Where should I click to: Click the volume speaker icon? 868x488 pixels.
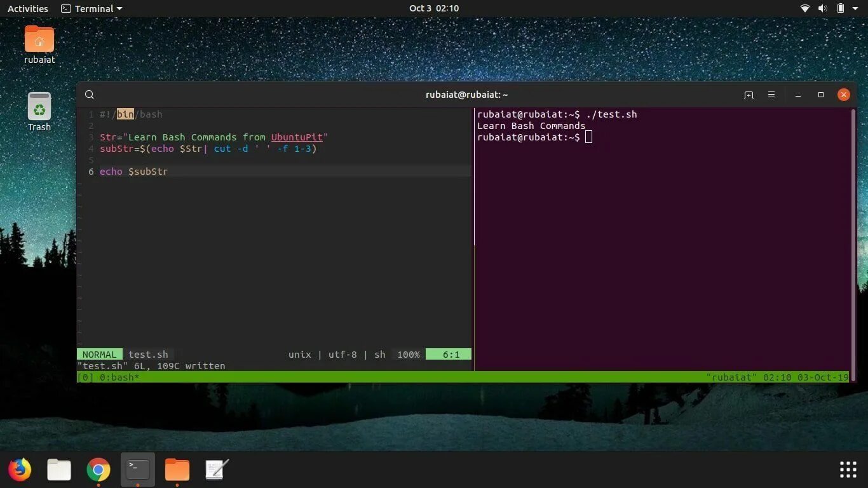[822, 8]
